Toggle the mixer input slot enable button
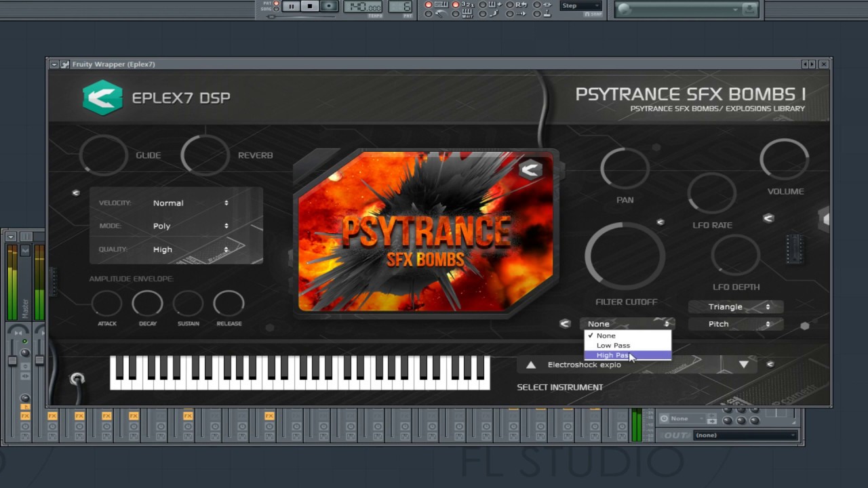Screen dimensions: 868x488 click(x=665, y=418)
